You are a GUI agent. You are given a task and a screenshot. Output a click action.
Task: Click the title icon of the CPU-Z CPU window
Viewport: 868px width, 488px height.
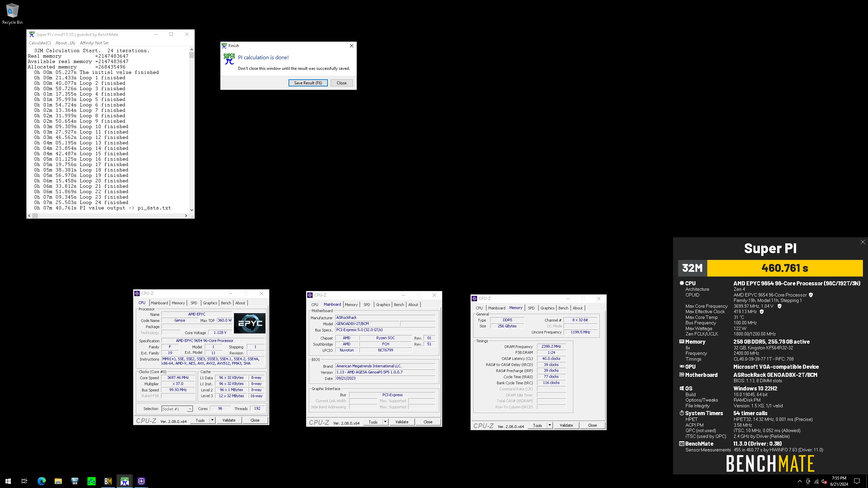(x=137, y=293)
